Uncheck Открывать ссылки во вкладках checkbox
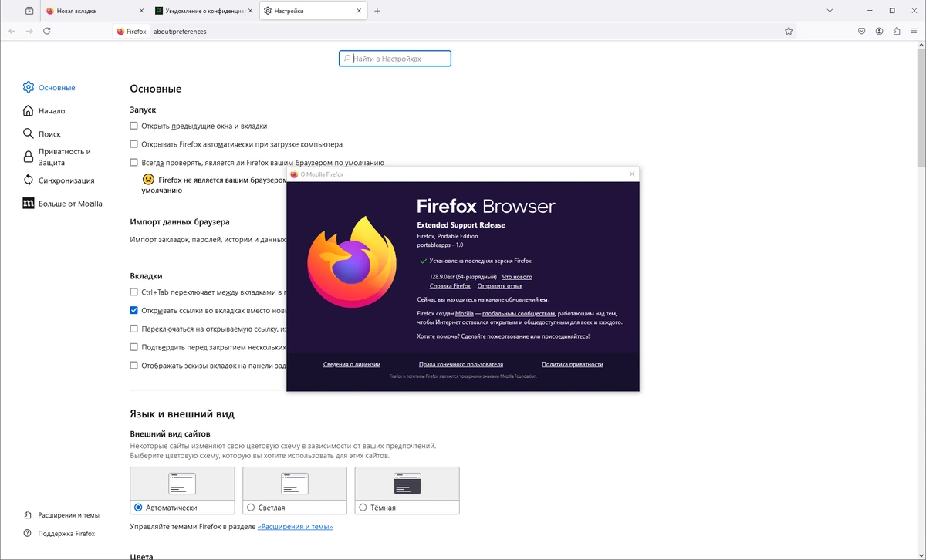Image resolution: width=926 pixels, height=560 pixels. (134, 310)
